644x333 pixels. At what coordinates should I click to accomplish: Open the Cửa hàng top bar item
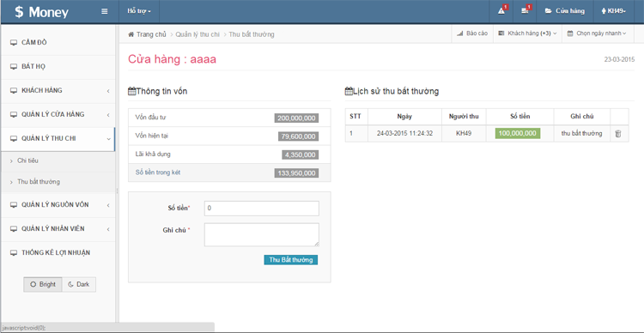[x=565, y=11]
